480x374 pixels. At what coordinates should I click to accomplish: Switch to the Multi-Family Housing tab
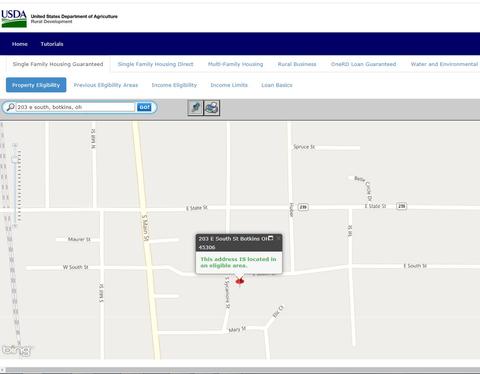pos(235,64)
